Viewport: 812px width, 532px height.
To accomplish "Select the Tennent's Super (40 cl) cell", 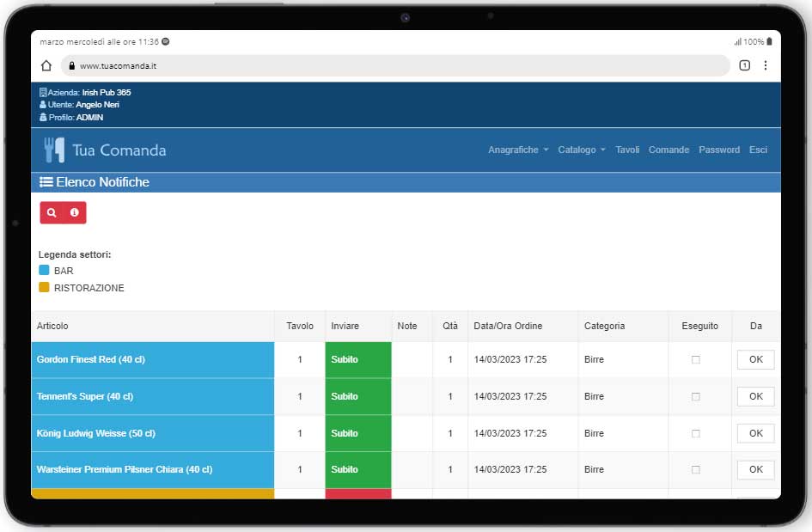I will [x=153, y=396].
